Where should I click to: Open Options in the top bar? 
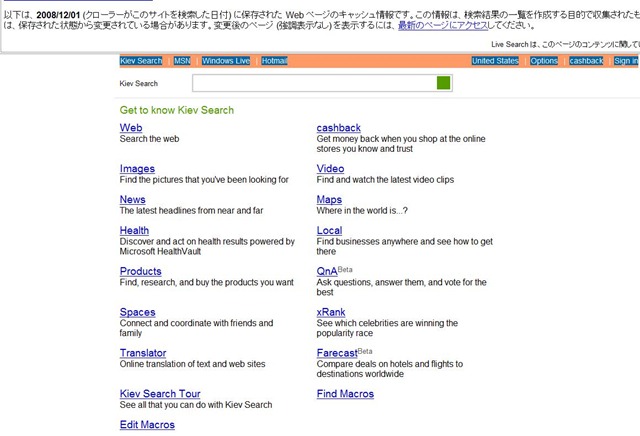(x=544, y=61)
